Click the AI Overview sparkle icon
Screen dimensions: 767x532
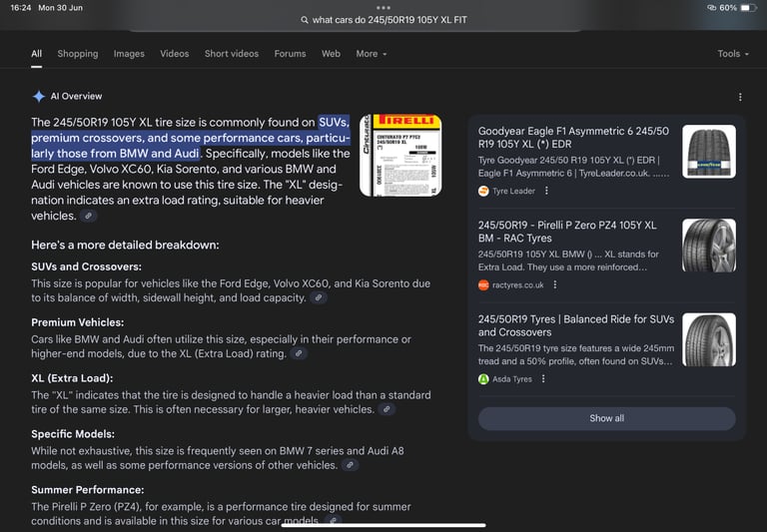point(39,97)
